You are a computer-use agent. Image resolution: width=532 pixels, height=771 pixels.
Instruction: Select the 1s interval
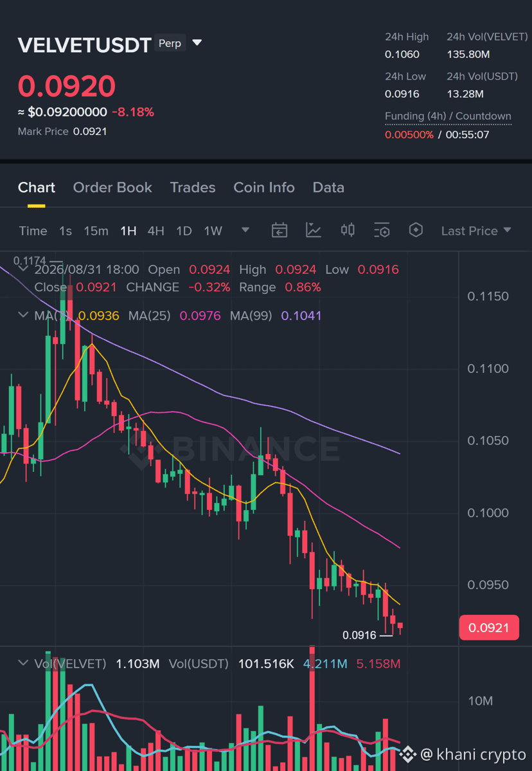tap(66, 231)
